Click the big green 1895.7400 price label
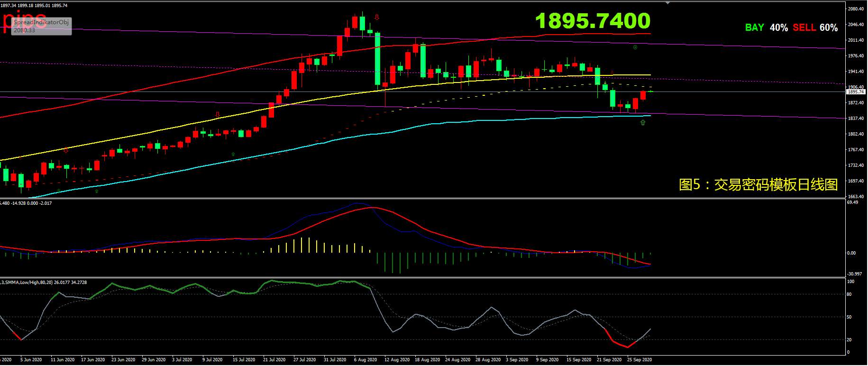868x366 pixels. pyautogui.click(x=593, y=21)
